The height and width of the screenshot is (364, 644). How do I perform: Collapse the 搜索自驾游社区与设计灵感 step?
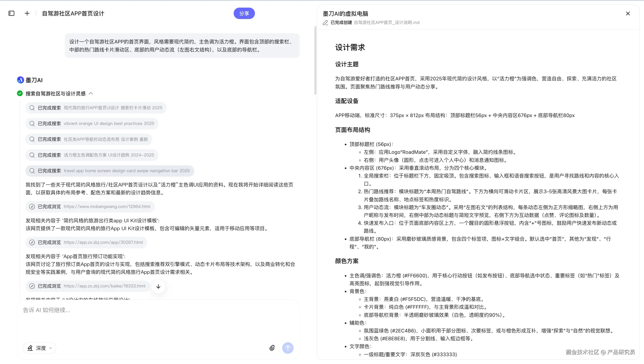coord(91,93)
